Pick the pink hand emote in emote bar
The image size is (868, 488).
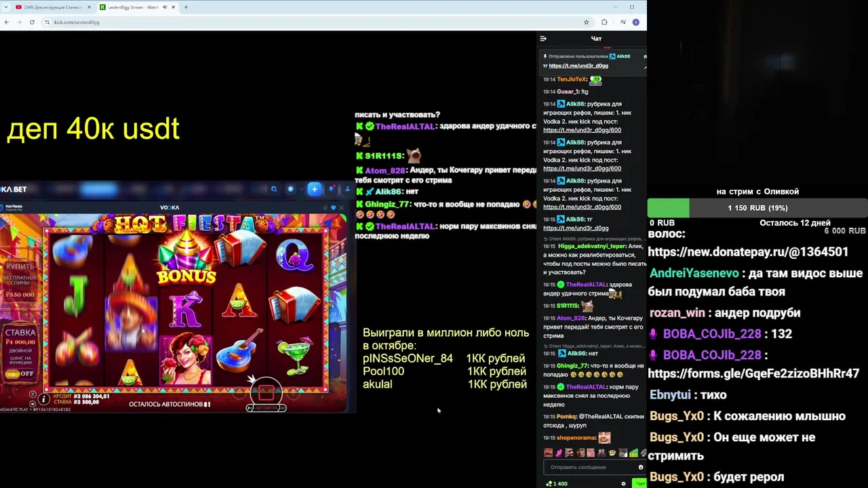pyautogui.click(x=559, y=453)
